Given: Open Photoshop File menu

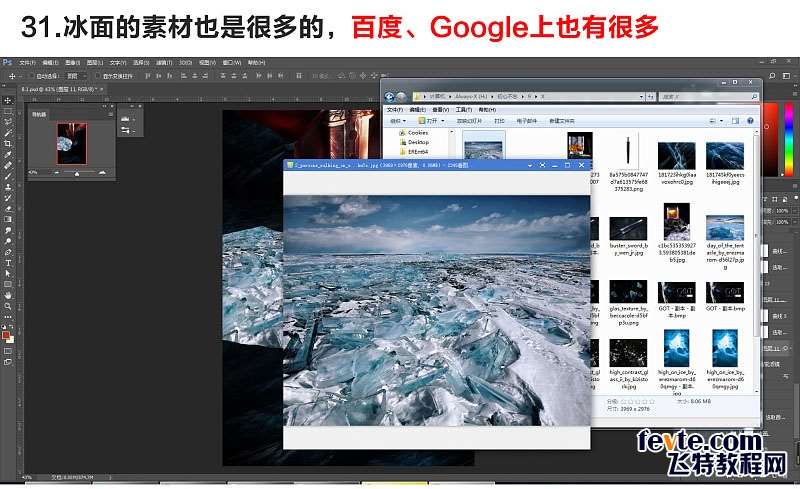Looking at the screenshot, I should 28,62.
